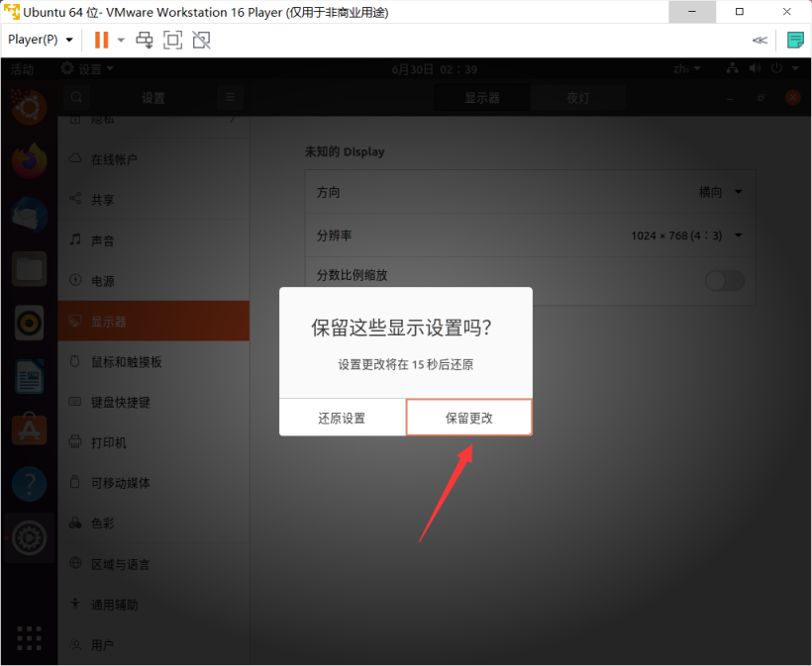Image resolution: width=812 pixels, height=666 pixels.
Task: Click the 还原设置 (Revert Settings) button
Action: pos(342,418)
